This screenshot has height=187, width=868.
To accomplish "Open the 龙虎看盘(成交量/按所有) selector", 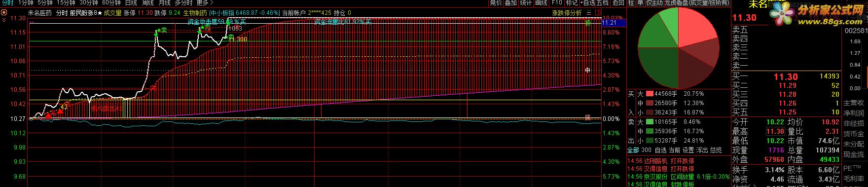I will (697, 2).
